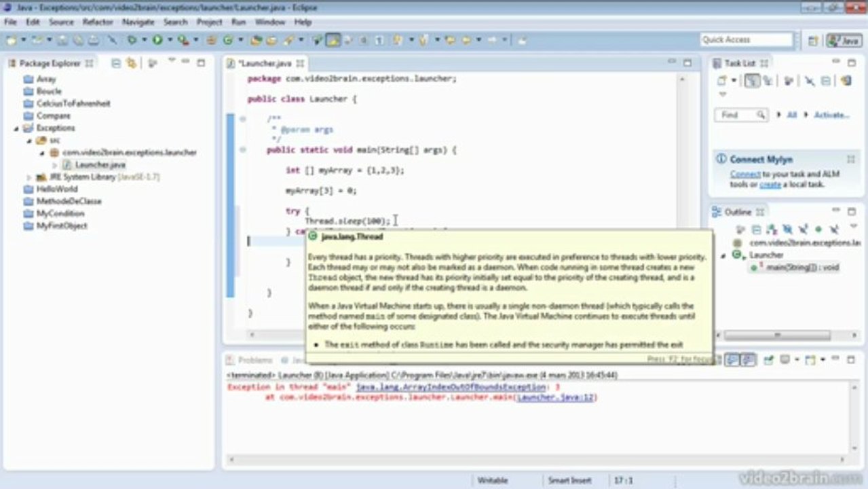Toggle Focus on Workweek in Task List
The image size is (868, 489).
[789, 80]
